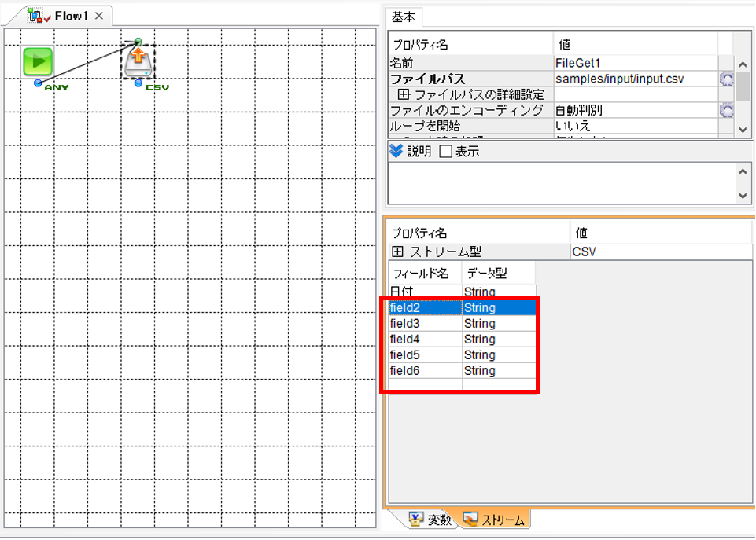Click the ファイルのエンコーディング property name
This screenshot has height=540, width=756.
click(x=467, y=110)
